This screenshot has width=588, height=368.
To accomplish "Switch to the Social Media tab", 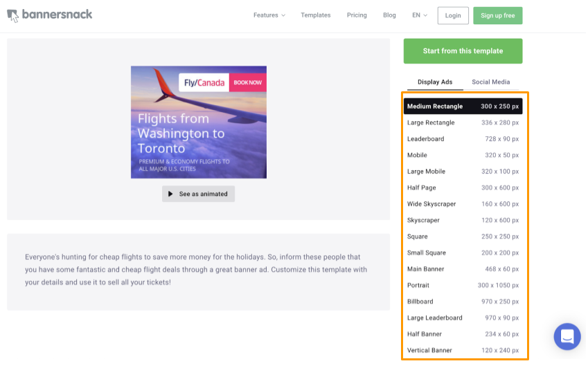I will 490,82.
